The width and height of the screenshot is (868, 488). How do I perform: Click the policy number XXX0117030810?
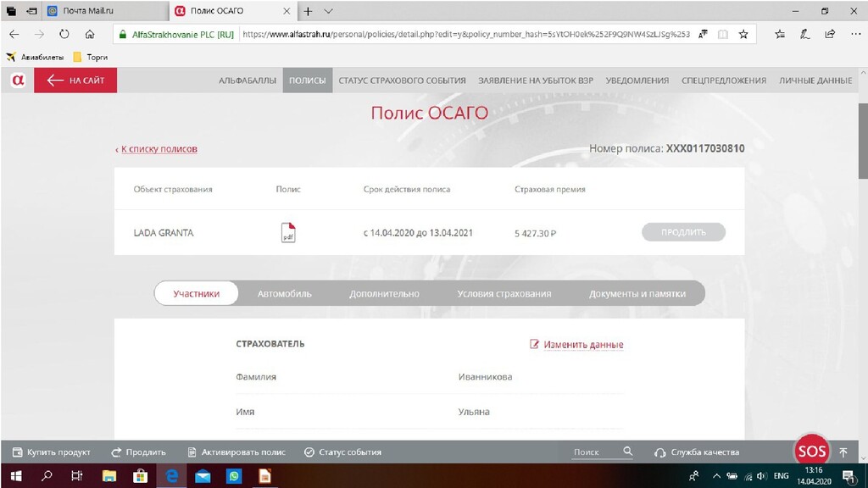tap(704, 148)
